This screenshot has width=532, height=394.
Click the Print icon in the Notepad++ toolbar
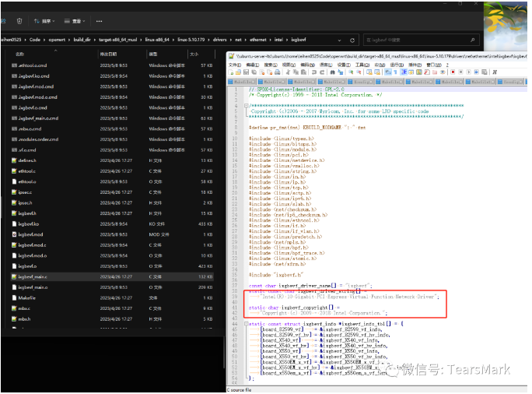point(277,72)
